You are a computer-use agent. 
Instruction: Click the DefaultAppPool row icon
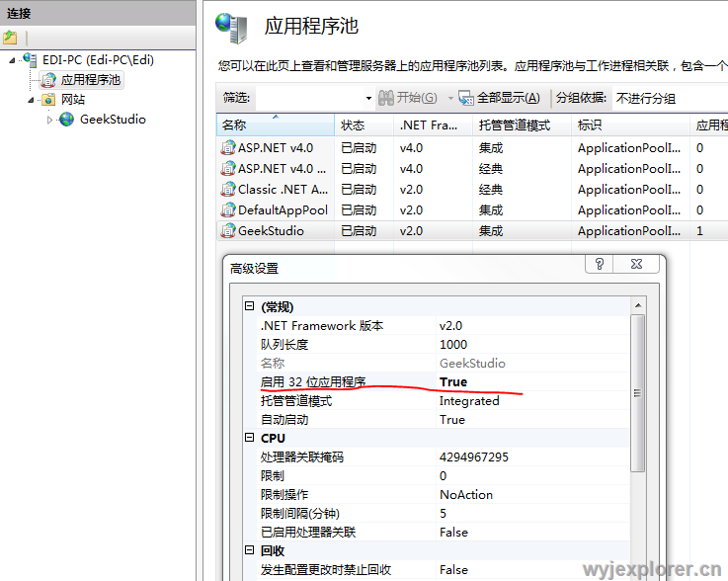(228, 210)
